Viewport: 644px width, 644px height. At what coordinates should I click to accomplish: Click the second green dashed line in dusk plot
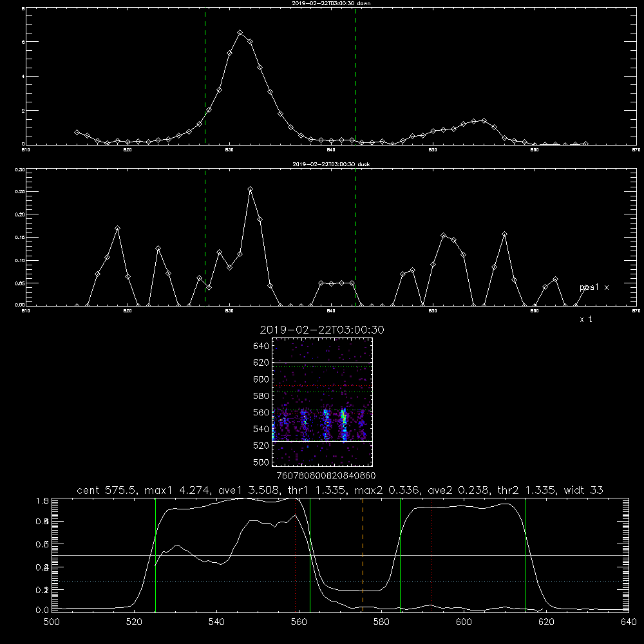click(x=355, y=238)
